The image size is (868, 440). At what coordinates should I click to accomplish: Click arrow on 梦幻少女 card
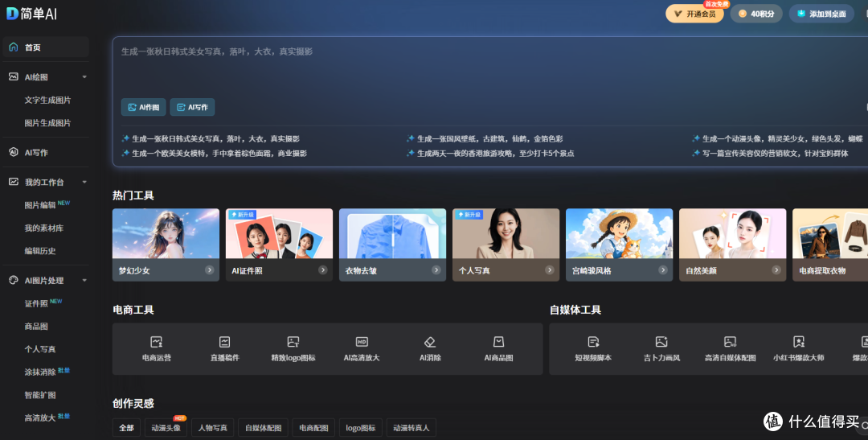pyautogui.click(x=209, y=270)
